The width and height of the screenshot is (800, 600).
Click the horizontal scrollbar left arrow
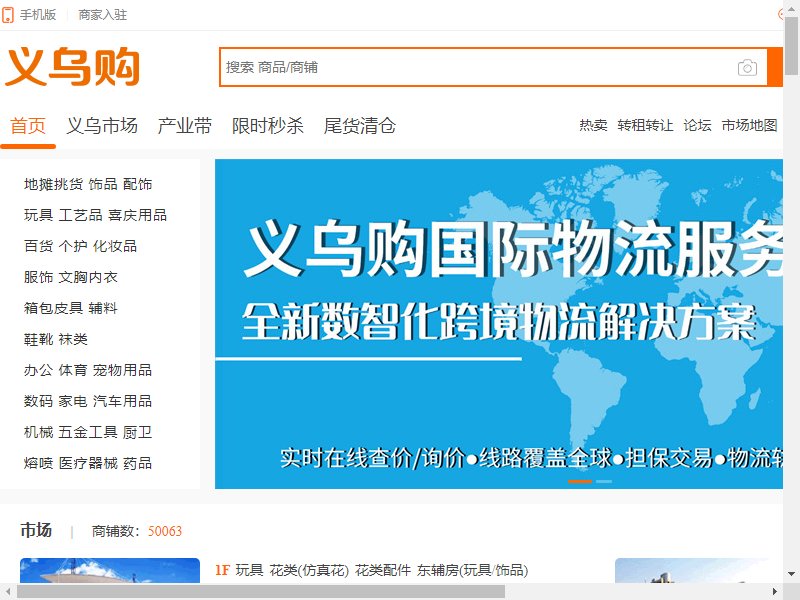point(8,592)
